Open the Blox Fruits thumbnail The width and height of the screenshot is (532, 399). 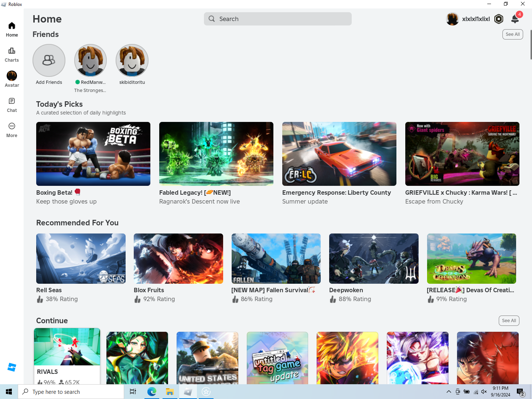[178, 259]
